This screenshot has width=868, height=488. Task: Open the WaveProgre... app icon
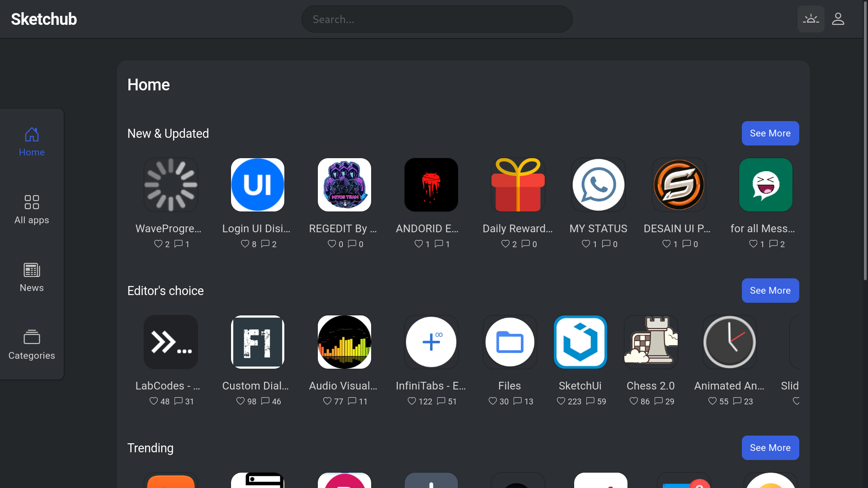click(171, 185)
